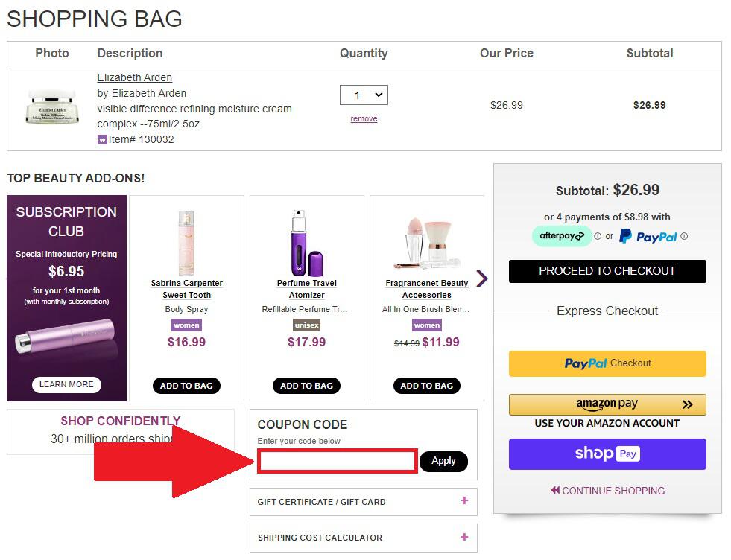Advance the add-ons carousel with the right arrow

coord(481,279)
